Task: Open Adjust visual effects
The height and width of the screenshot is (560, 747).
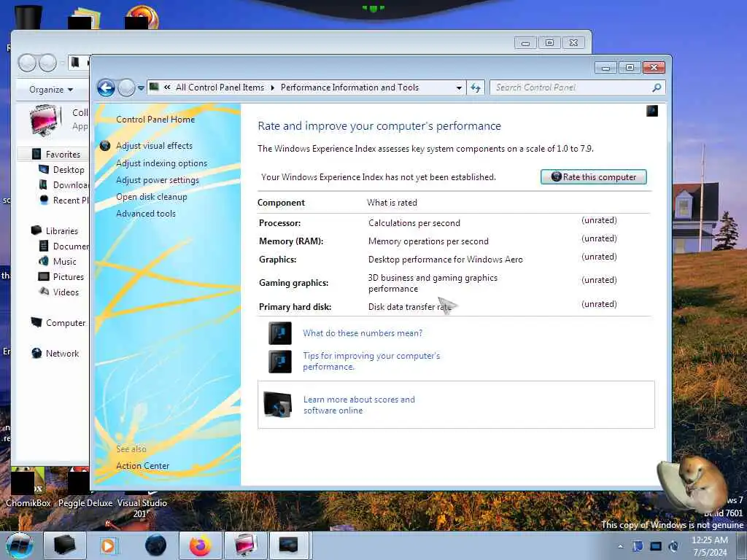Action: 155,146
